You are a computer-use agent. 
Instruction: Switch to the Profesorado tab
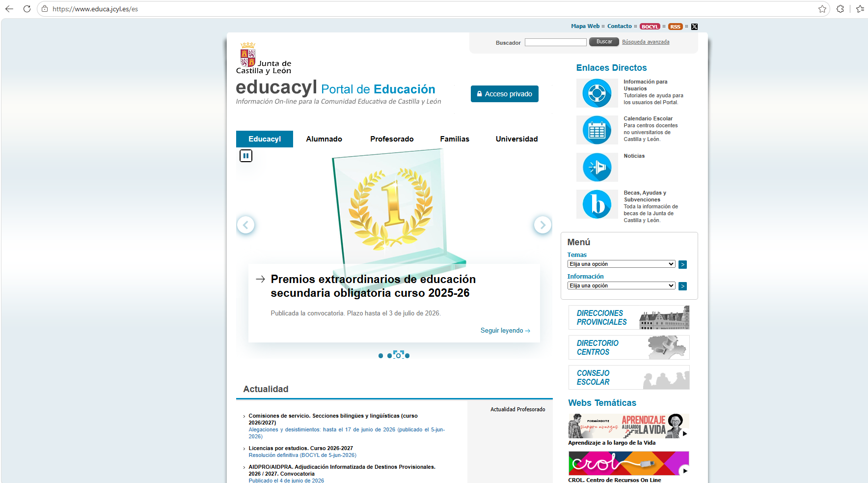pos(392,139)
